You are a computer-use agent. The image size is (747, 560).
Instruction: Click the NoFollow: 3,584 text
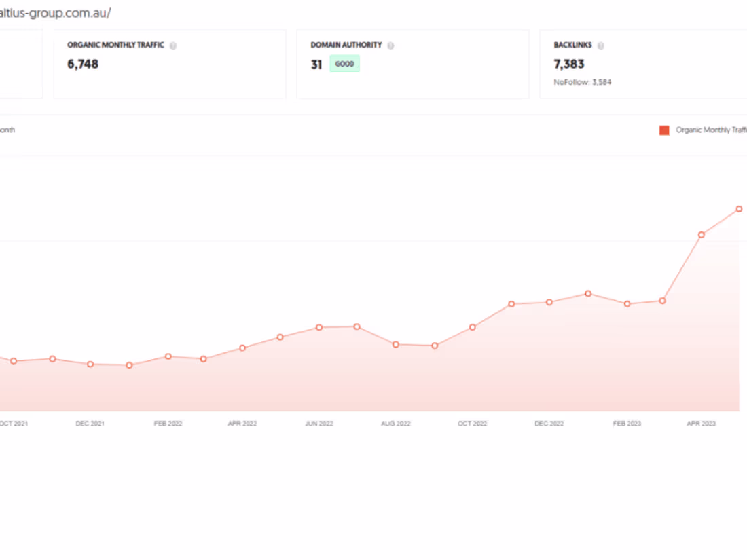(x=583, y=82)
